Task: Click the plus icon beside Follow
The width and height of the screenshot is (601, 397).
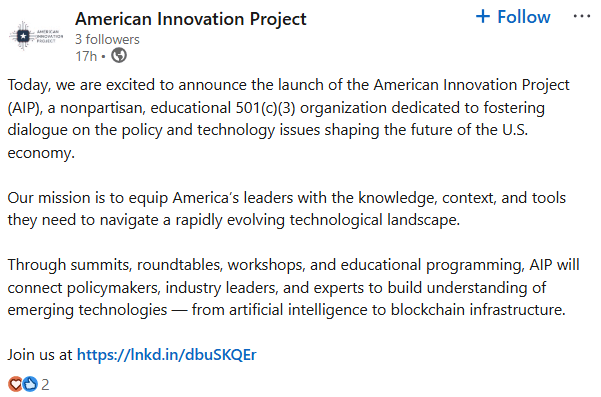Action: point(483,16)
